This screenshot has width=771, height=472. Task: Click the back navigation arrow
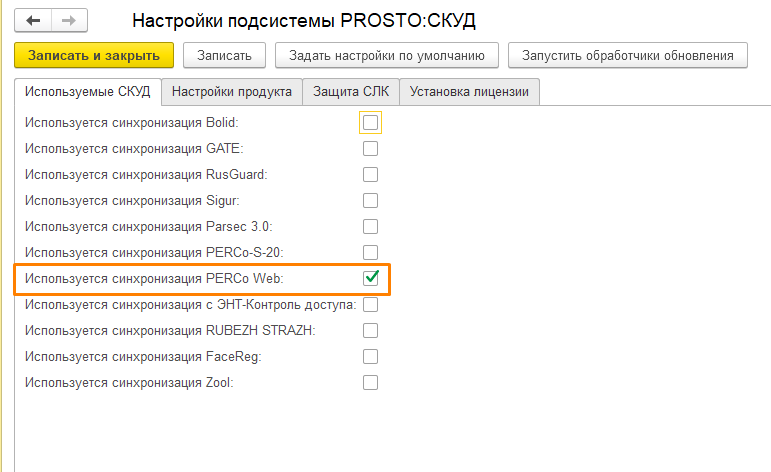[34, 20]
